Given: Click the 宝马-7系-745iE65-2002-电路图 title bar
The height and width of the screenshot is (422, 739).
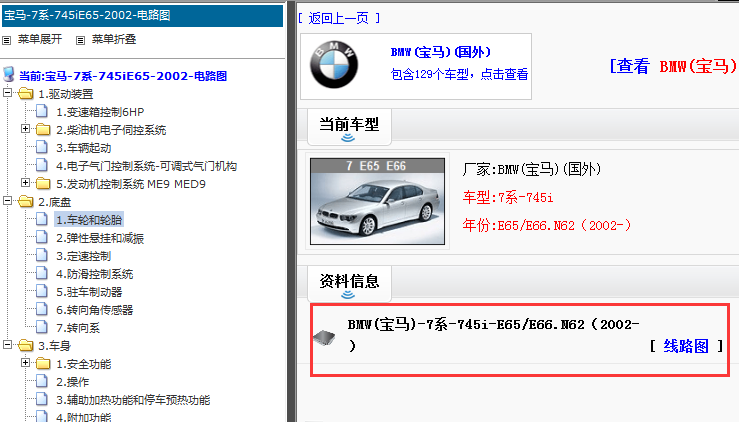Looking at the screenshot, I should [142, 15].
